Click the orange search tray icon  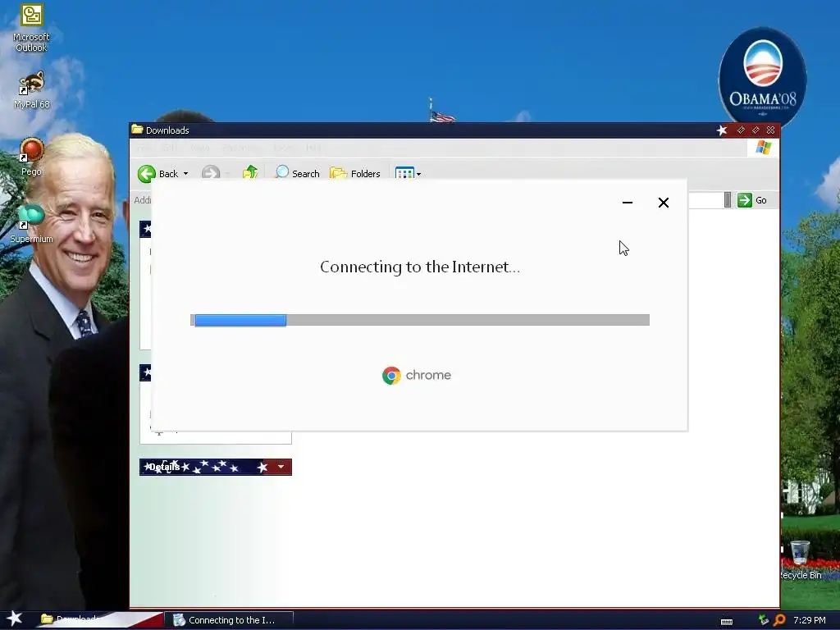[780, 620]
